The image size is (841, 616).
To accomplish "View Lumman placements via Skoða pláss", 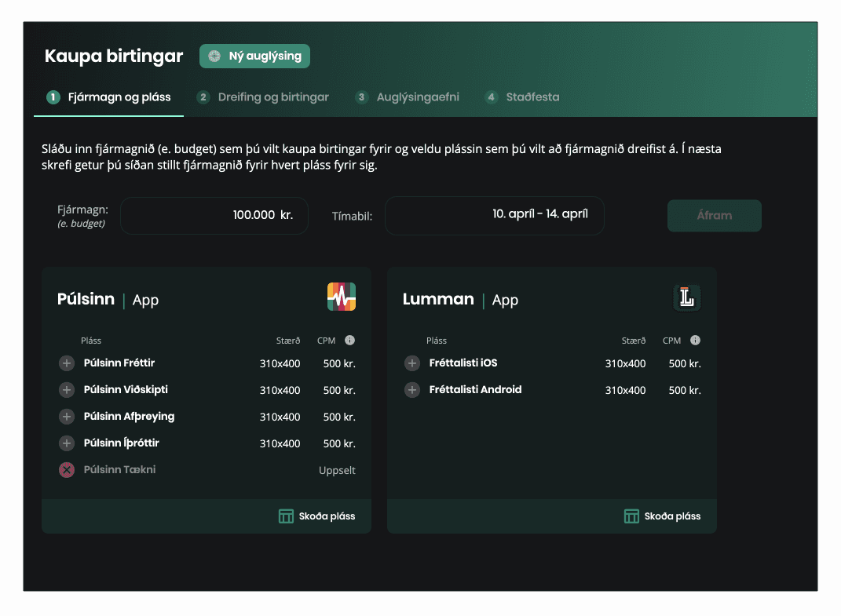I will [663, 516].
